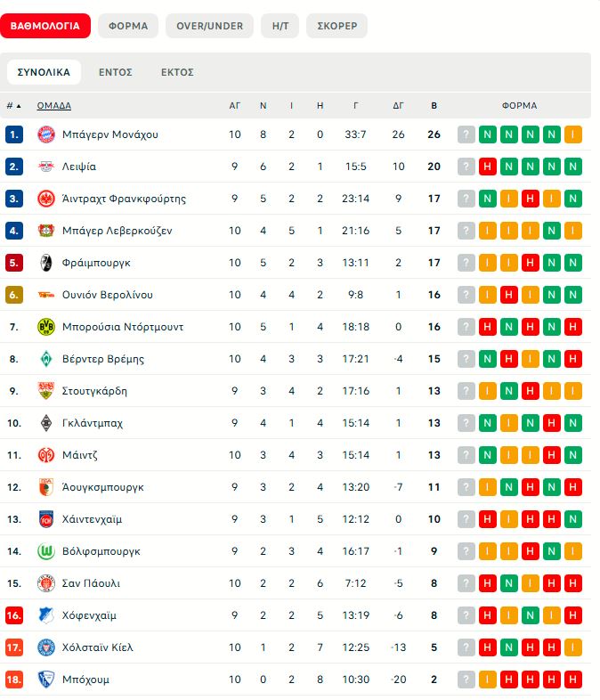Click the Bochum club crest icon
This screenshot has width=600, height=700.
[45, 680]
